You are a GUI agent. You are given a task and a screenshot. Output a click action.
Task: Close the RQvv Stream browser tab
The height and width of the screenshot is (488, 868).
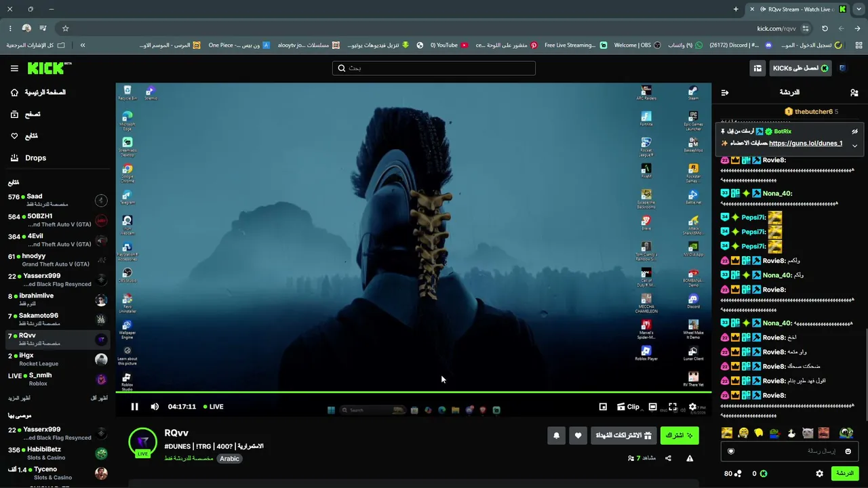tap(751, 9)
